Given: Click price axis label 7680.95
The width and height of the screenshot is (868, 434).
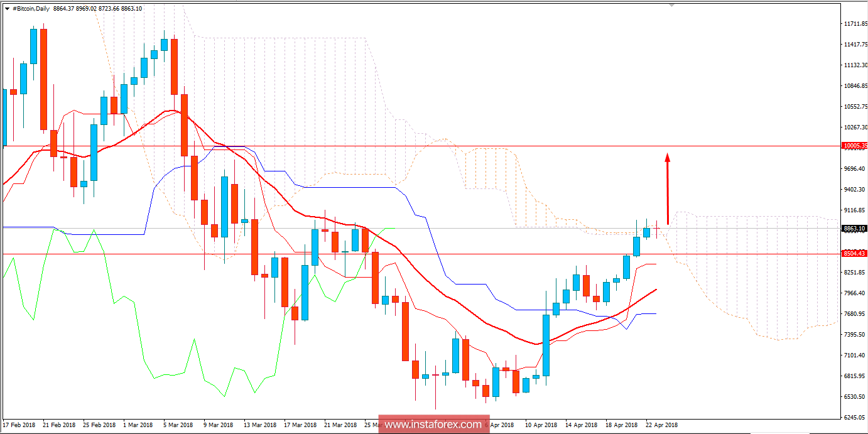Looking at the screenshot, I should [856, 314].
